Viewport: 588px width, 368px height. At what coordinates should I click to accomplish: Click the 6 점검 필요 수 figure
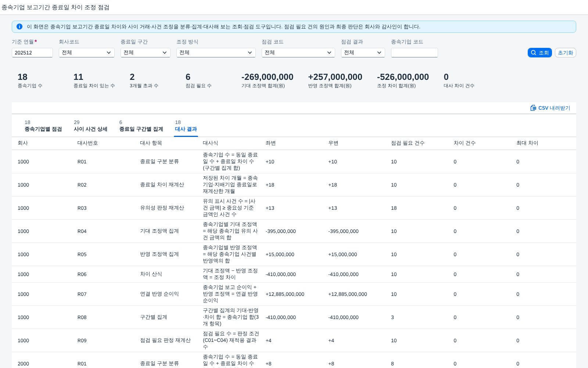coord(188,77)
